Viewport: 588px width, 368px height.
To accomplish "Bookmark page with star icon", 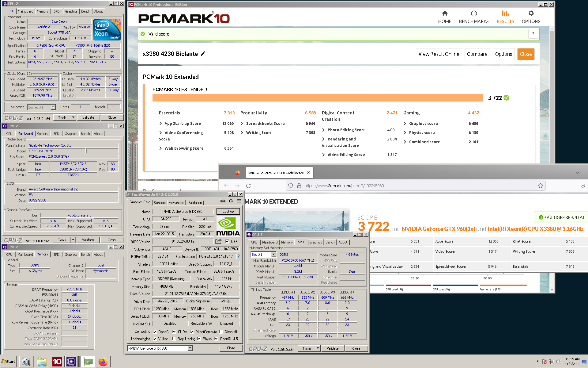I will click(540, 186).
